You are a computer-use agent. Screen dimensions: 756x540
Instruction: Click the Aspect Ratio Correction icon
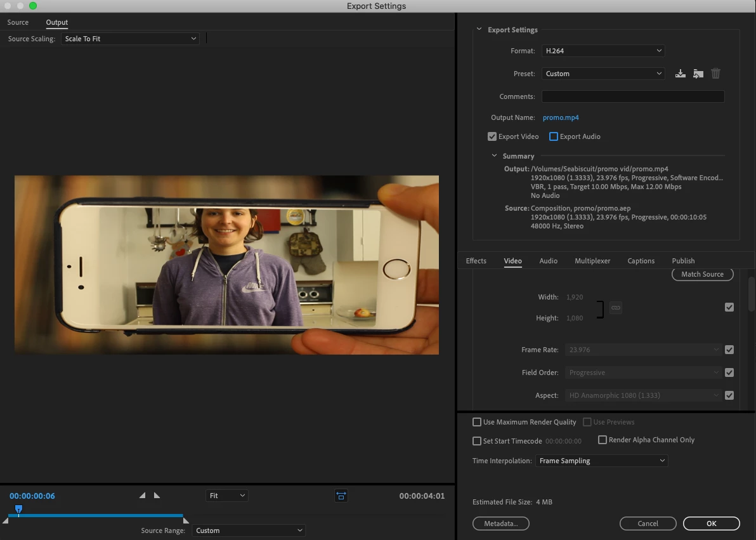click(x=341, y=496)
